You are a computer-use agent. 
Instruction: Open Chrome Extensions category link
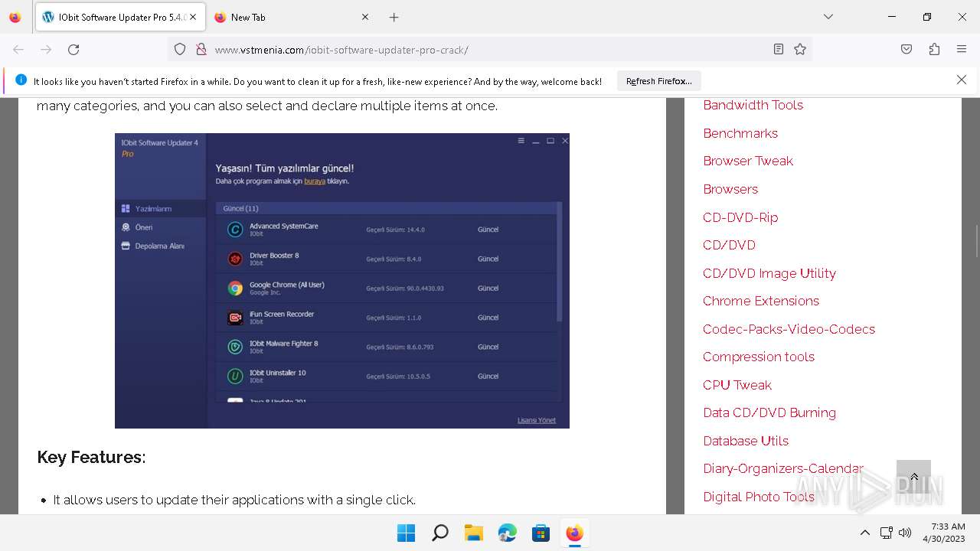click(761, 301)
